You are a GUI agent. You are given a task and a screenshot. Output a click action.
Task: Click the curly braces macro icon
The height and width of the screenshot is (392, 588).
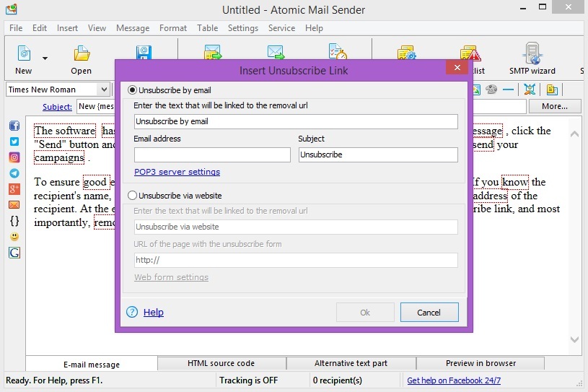pos(14,221)
